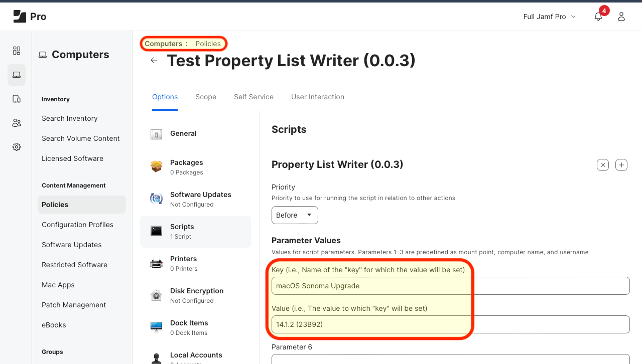This screenshot has width=642, height=364.
Task: Open the user account icon
Action: (x=621, y=17)
